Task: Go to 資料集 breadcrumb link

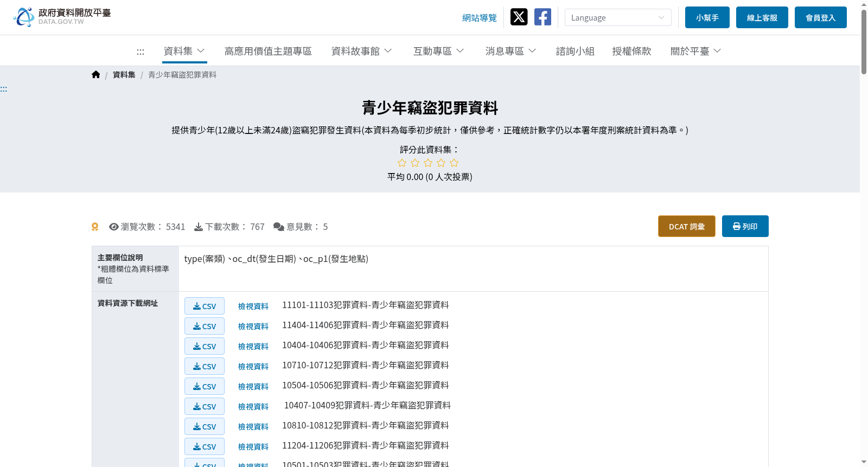Action: pos(124,75)
